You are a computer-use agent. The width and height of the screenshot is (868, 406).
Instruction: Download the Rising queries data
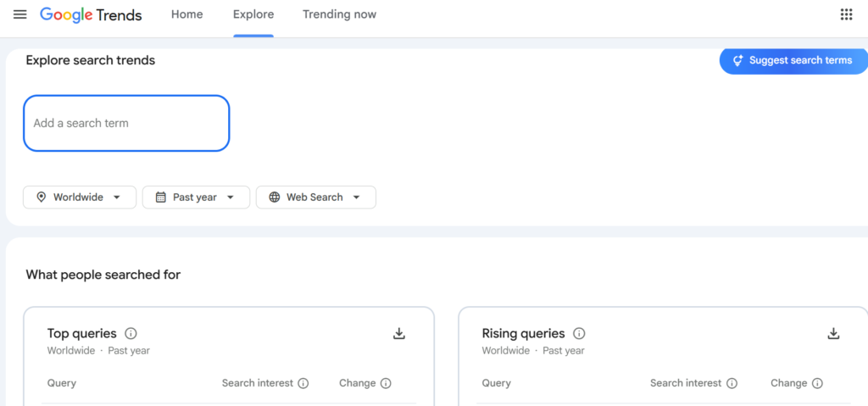point(833,333)
